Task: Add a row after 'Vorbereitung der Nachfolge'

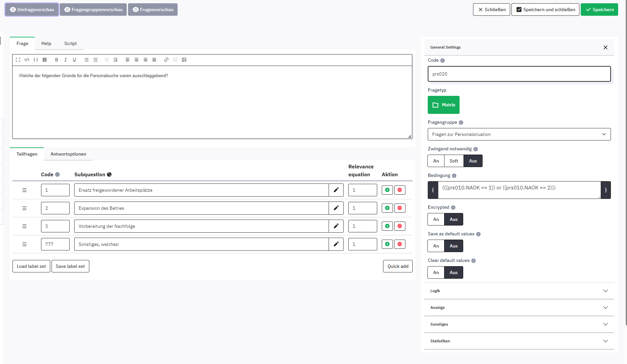Action: [x=387, y=226]
